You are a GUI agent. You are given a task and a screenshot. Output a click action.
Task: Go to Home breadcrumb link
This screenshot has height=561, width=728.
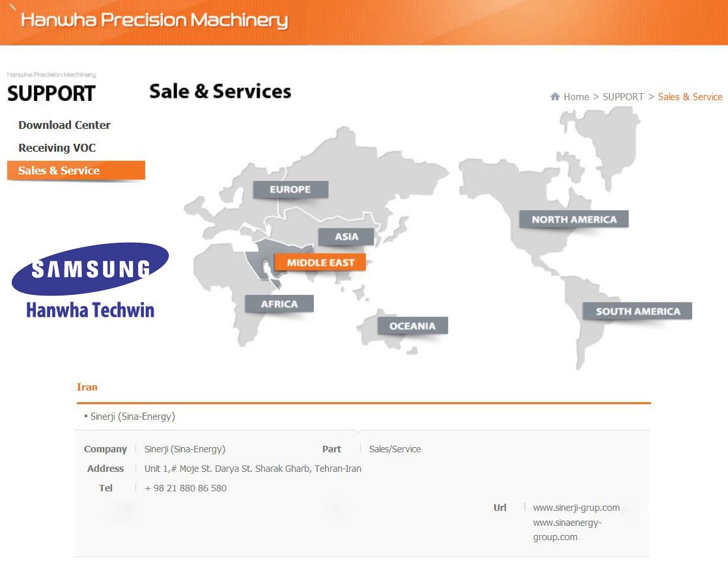coord(576,96)
